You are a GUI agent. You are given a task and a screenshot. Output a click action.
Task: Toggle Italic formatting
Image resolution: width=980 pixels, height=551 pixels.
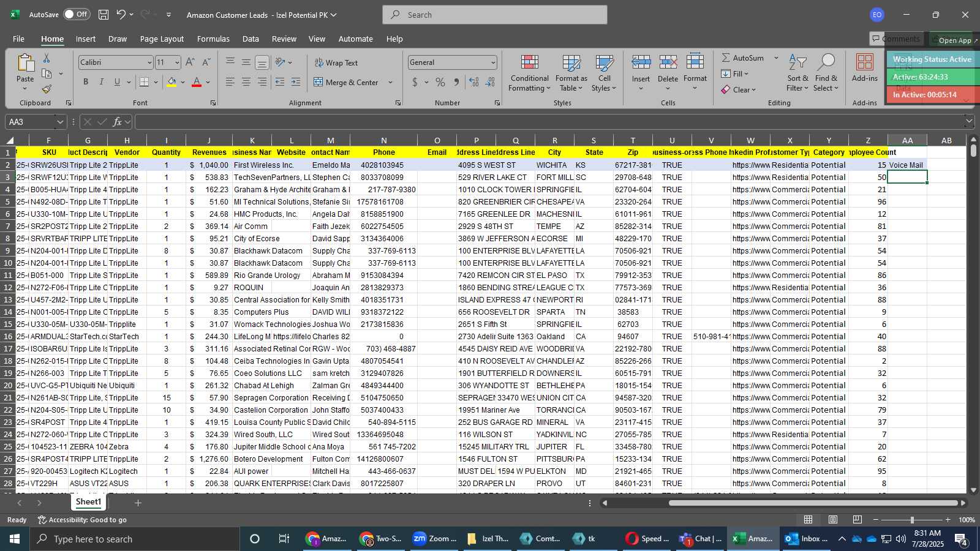coord(102,82)
